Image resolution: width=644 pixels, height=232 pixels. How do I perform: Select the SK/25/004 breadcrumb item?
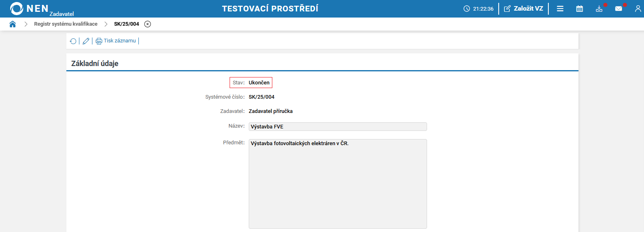[126, 24]
